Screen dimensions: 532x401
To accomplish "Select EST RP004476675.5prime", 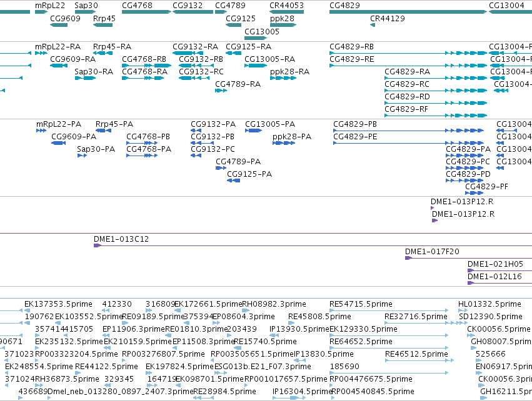I will tap(331, 385).
